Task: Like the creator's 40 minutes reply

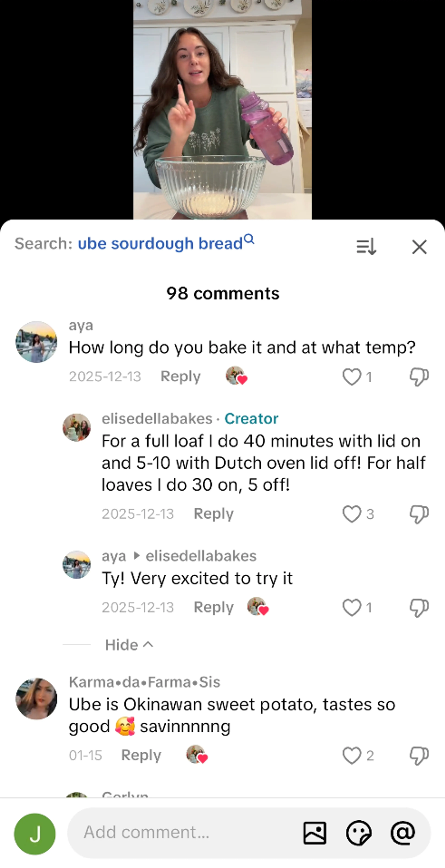Action: point(351,514)
